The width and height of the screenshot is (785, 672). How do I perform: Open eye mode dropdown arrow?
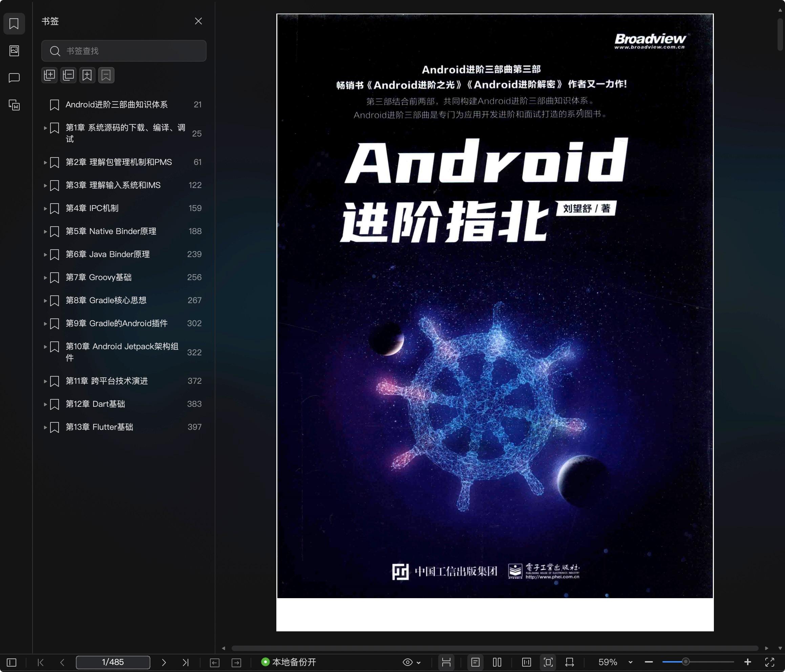pos(419,663)
